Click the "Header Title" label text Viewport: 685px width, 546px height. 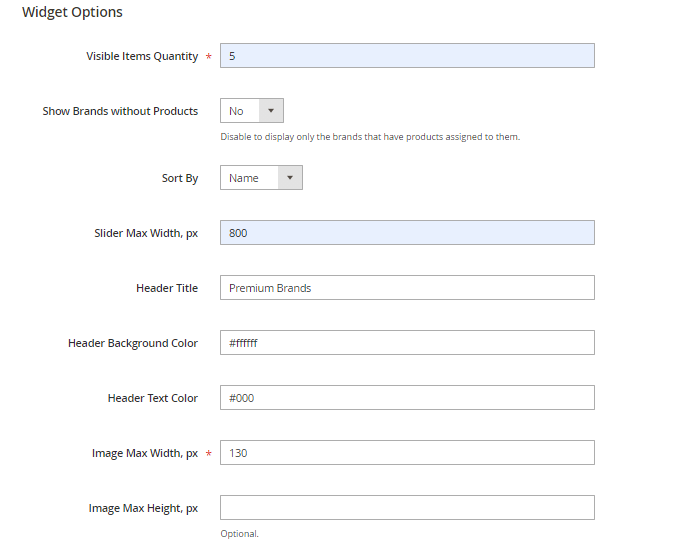(x=167, y=288)
